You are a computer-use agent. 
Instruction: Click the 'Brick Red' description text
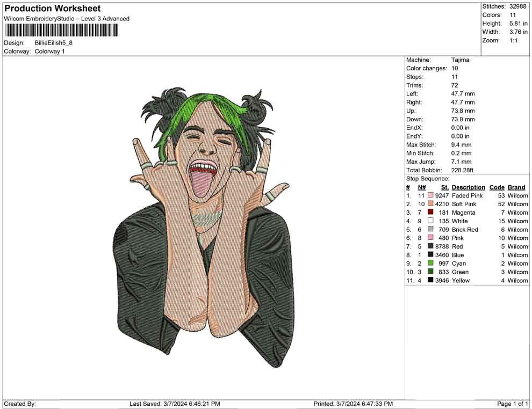[x=465, y=229]
